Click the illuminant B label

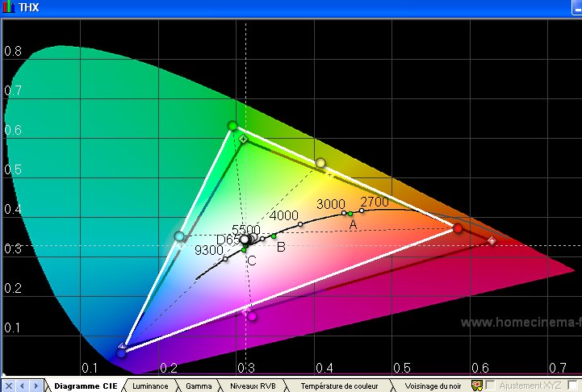(x=281, y=247)
